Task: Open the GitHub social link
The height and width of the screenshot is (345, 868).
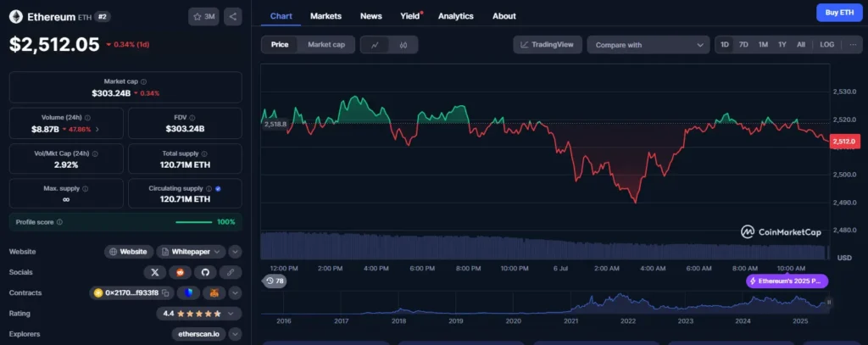Action: pos(205,272)
